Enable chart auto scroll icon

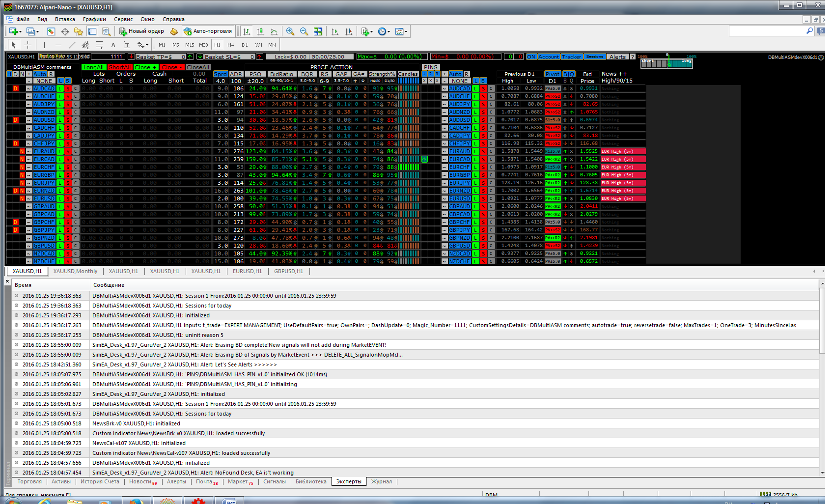335,31
